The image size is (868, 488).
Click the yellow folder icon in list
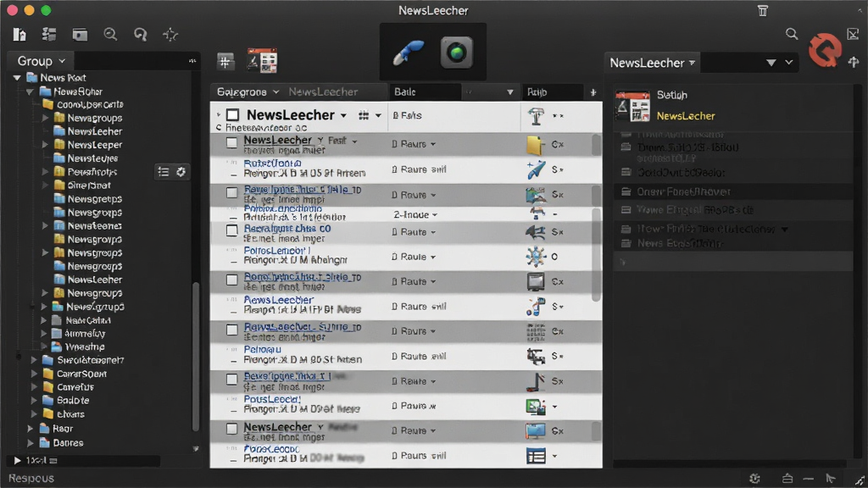[535, 144]
